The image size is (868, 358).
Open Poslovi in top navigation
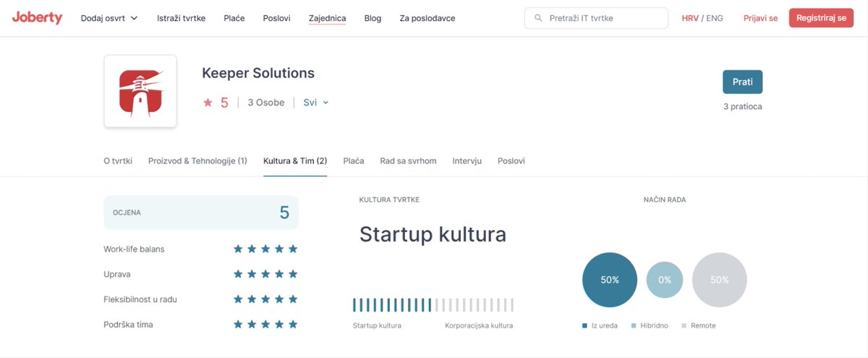277,18
